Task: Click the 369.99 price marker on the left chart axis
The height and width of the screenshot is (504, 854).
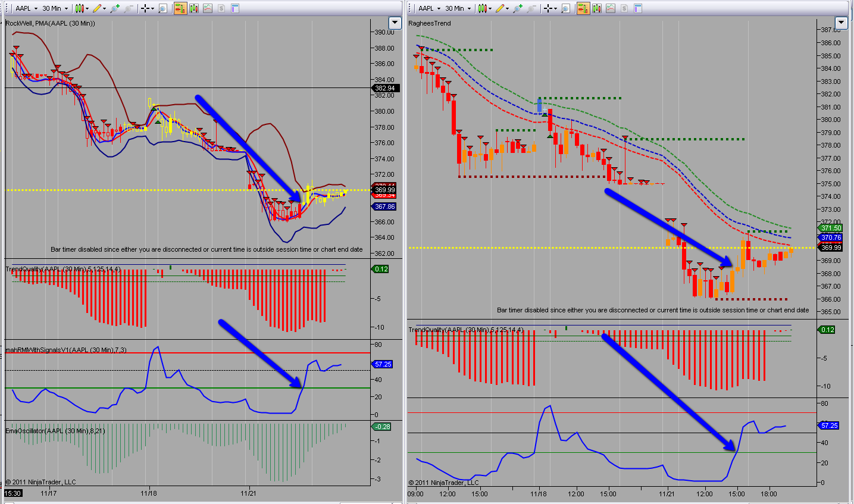Action: (x=384, y=190)
